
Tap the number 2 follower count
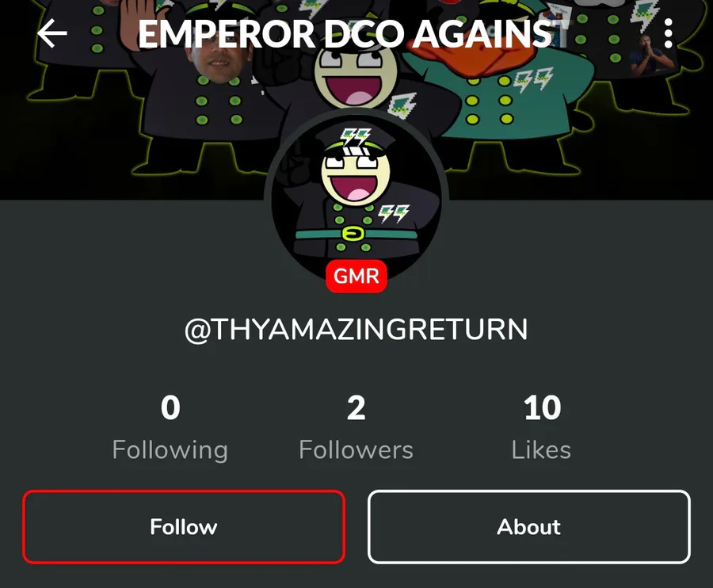tap(356, 407)
